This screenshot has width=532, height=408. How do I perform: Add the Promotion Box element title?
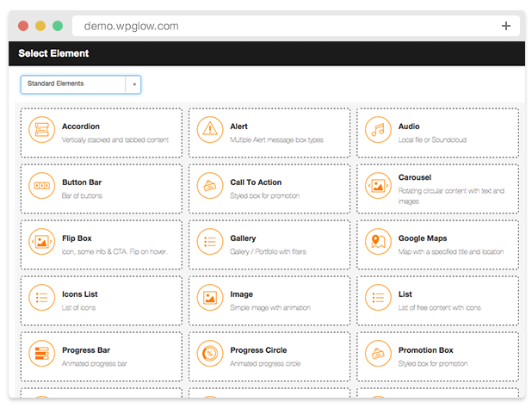[427, 350]
